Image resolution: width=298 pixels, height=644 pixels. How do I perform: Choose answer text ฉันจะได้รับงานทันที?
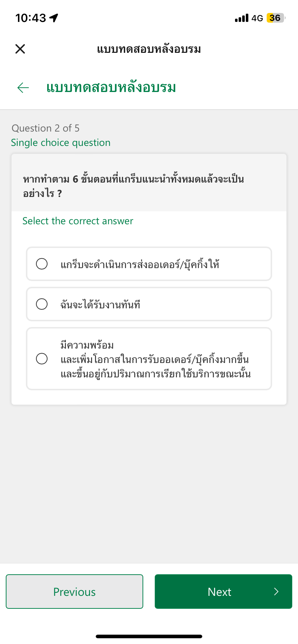point(100,304)
